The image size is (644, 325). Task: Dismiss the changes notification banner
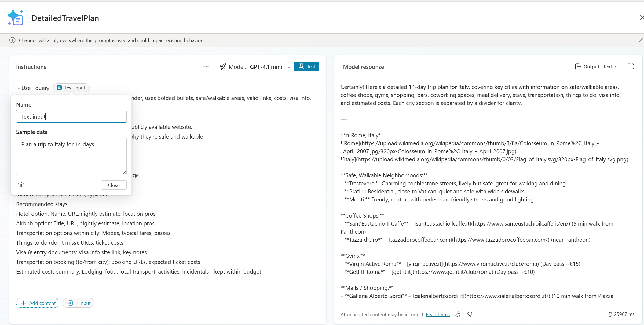tap(641, 40)
